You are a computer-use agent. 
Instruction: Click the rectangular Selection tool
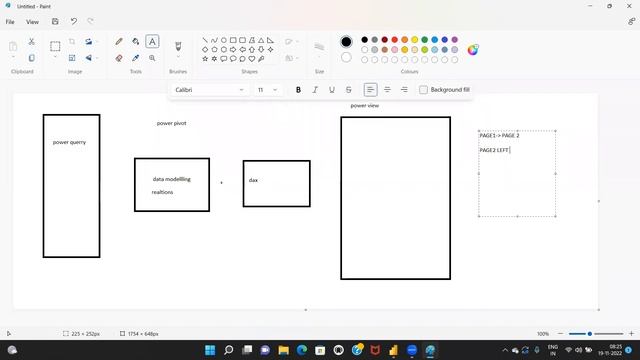click(55, 46)
